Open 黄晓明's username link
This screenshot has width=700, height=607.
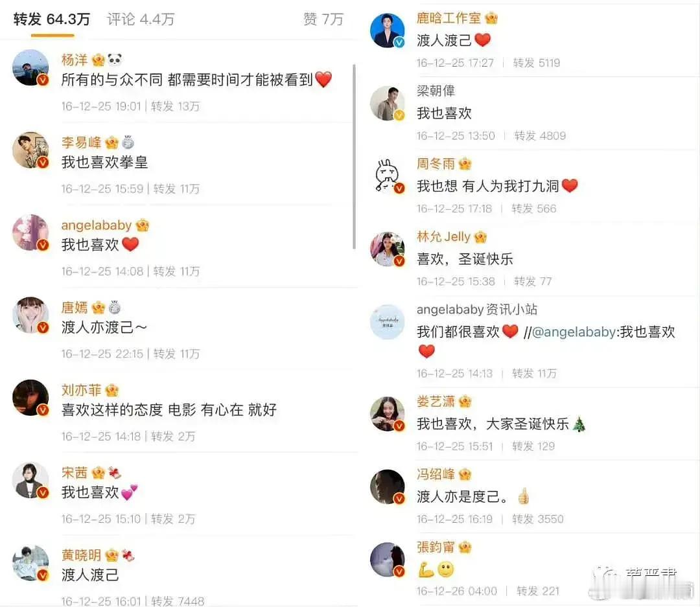point(81,555)
